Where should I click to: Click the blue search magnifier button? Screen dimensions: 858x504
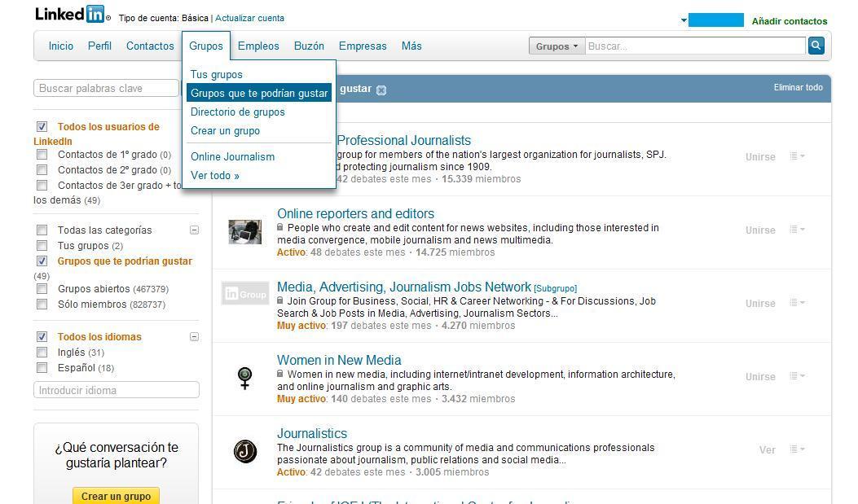point(816,46)
